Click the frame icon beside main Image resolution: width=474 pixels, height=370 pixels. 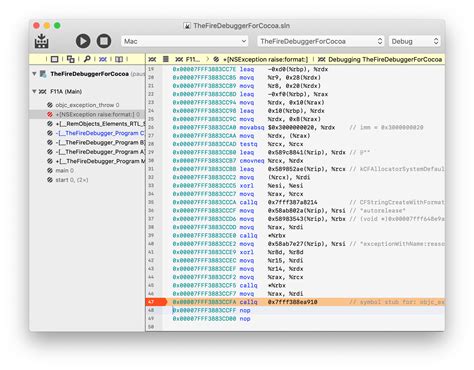(50, 170)
